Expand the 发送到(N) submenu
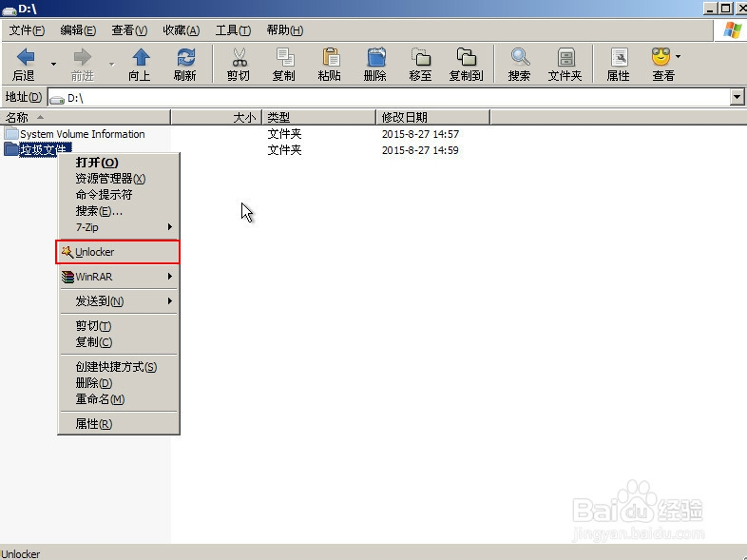747x560 pixels. [x=118, y=301]
